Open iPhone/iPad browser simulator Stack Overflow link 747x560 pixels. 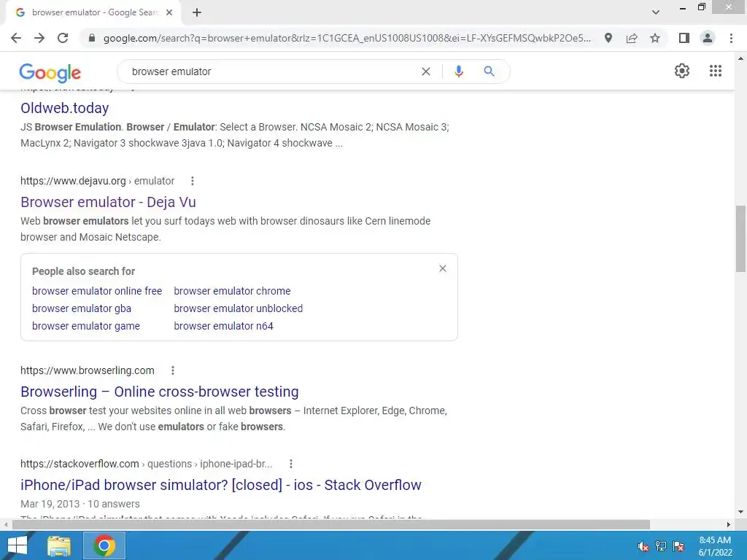tap(221, 485)
